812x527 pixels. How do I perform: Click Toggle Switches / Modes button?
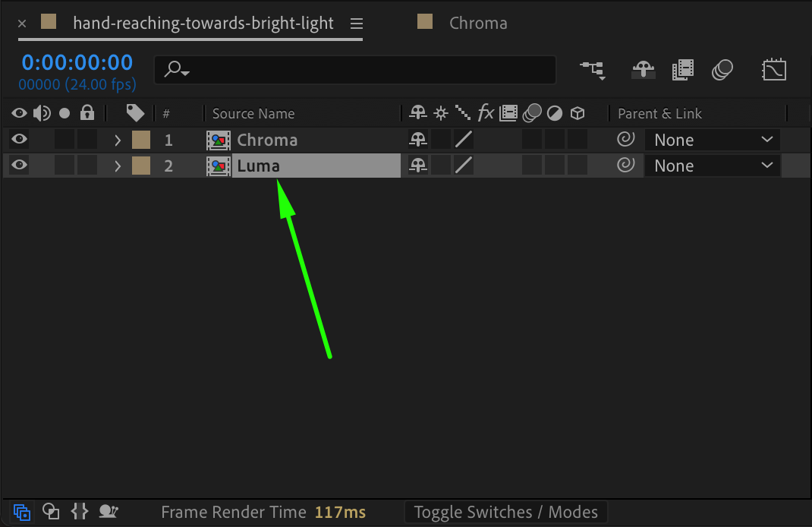click(506, 513)
